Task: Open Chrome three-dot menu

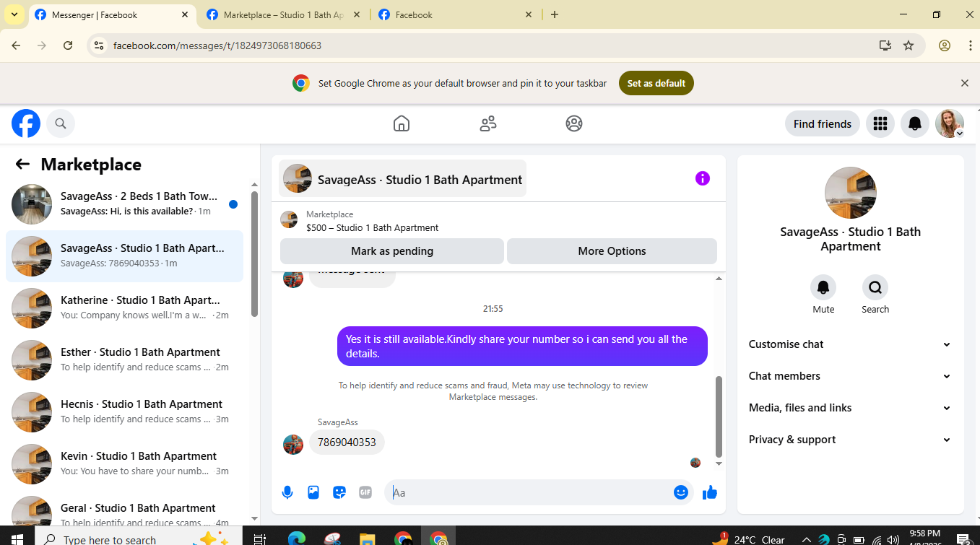Action: [970, 45]
